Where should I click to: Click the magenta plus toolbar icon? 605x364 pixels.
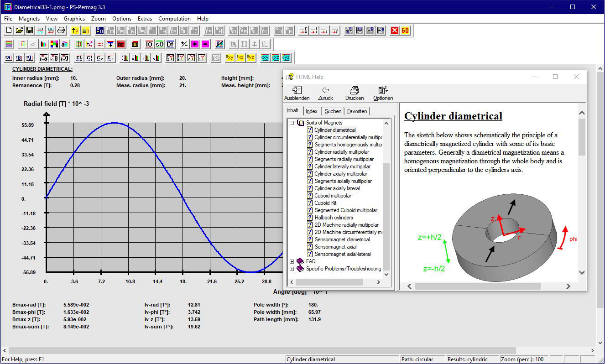tap(195, 44)
